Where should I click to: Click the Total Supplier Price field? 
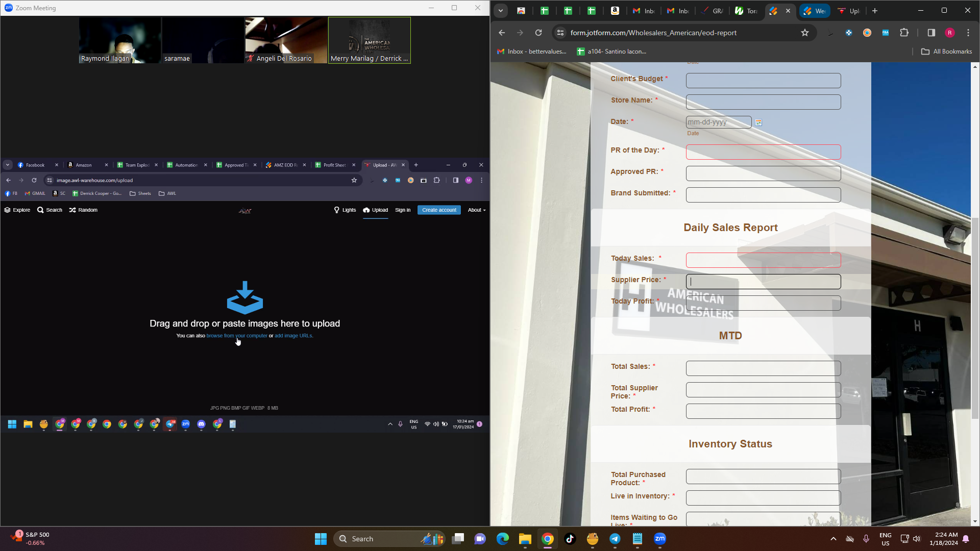(x=764, y=390)
